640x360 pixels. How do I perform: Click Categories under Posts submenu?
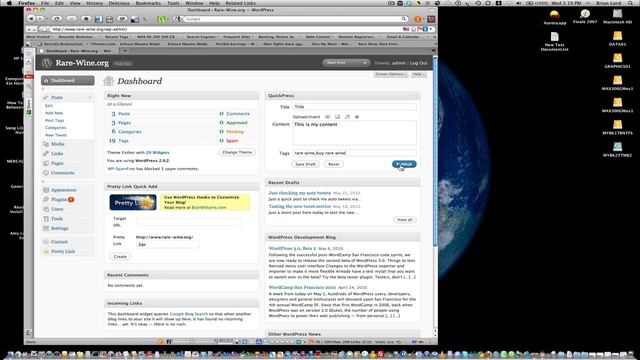click(56, 128)
